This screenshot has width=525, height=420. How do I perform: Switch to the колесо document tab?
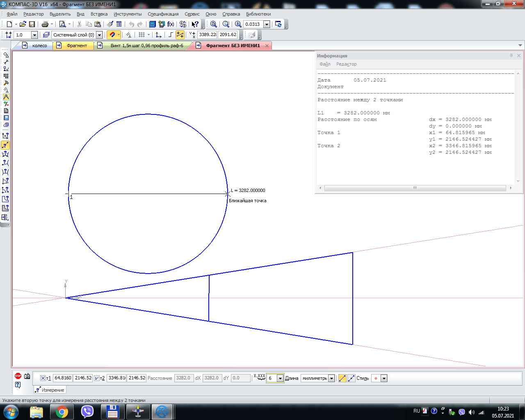(39, 46)
